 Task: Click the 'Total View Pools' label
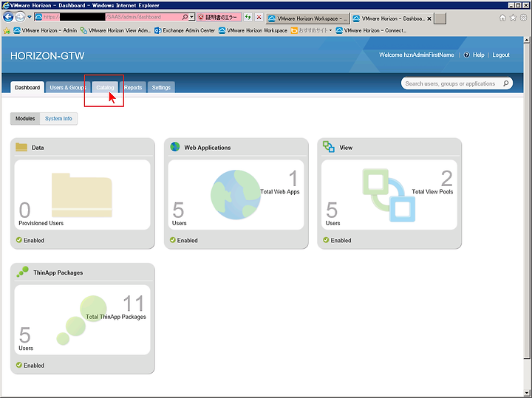pos(432,191)
